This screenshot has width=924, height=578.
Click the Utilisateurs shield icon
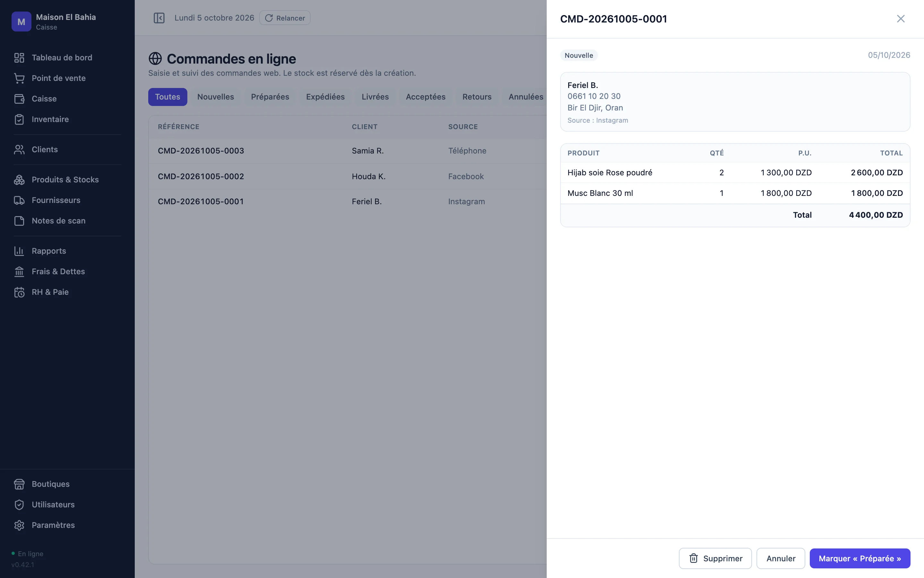[x=19, y=504]
